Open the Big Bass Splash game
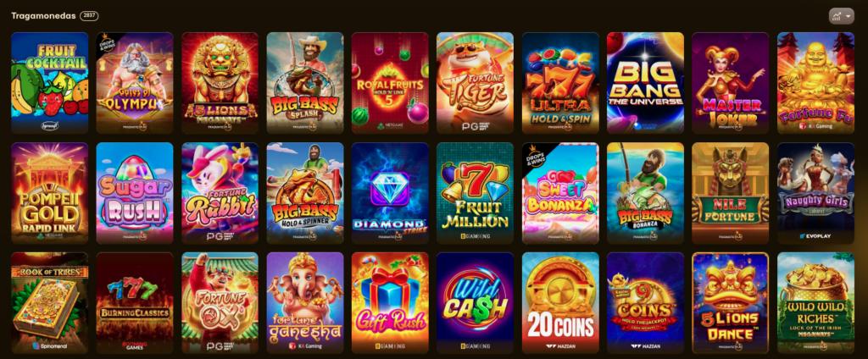This screenshot has width=868, height=359. click(305, 83)
